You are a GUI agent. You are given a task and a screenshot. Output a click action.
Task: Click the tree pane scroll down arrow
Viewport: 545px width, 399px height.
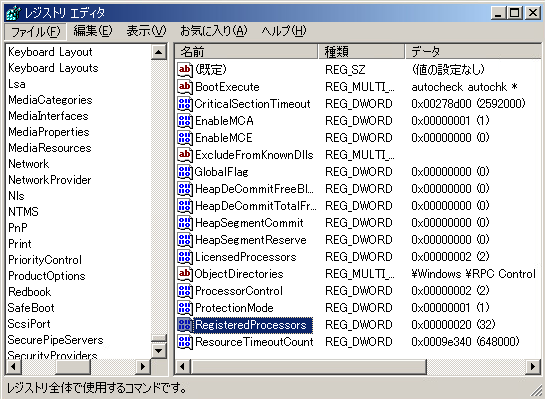click(x=159, y=351)
